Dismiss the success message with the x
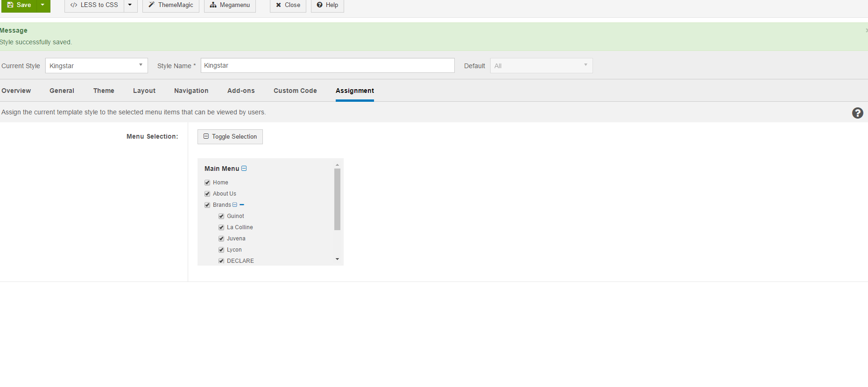 click(x=866, y=30)
